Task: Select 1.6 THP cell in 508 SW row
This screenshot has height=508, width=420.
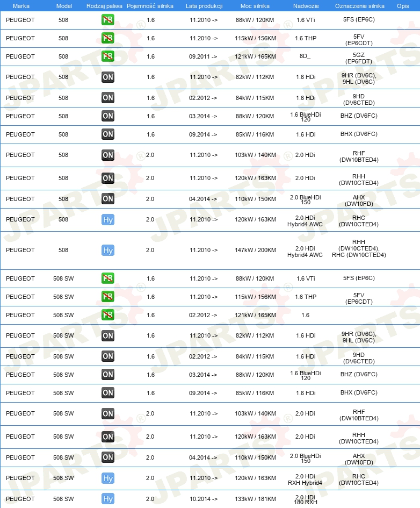Action: pyautogui.click(x=306, y=297)
